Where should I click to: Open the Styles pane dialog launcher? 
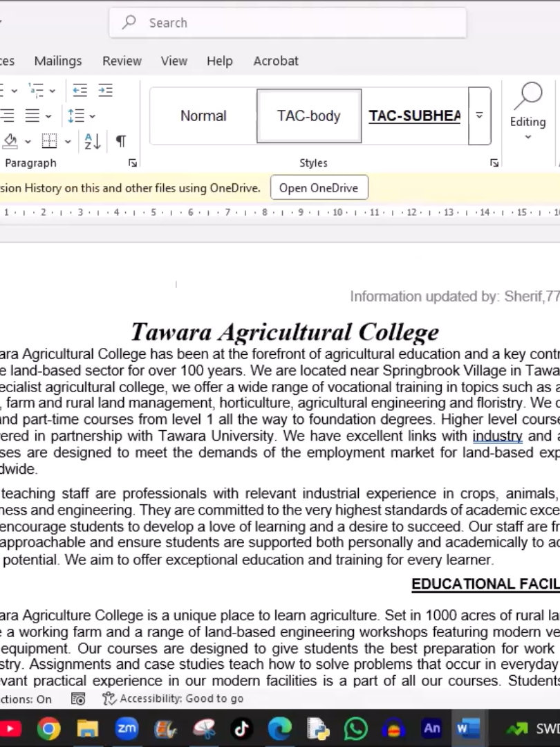[494, 163]
